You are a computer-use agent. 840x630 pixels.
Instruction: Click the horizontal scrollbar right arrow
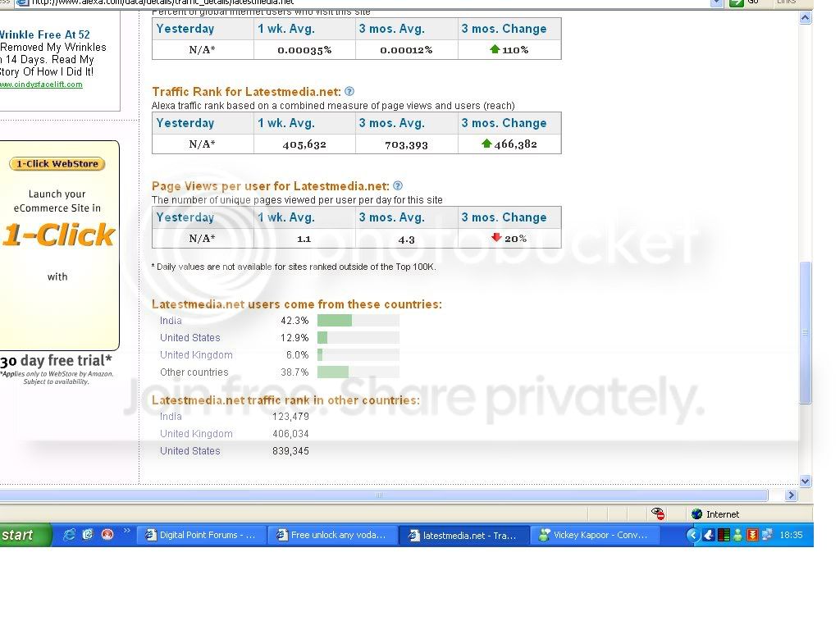[x=791, y=495]
